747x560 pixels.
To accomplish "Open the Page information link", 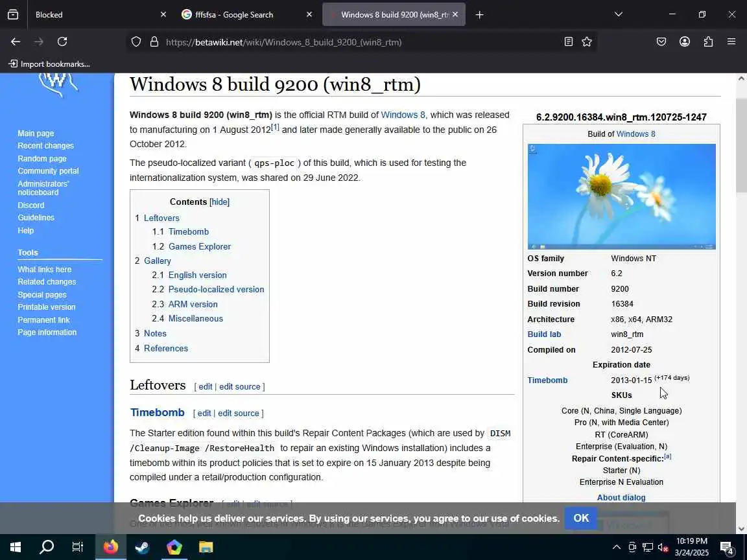I will click(x=47, y=332).
